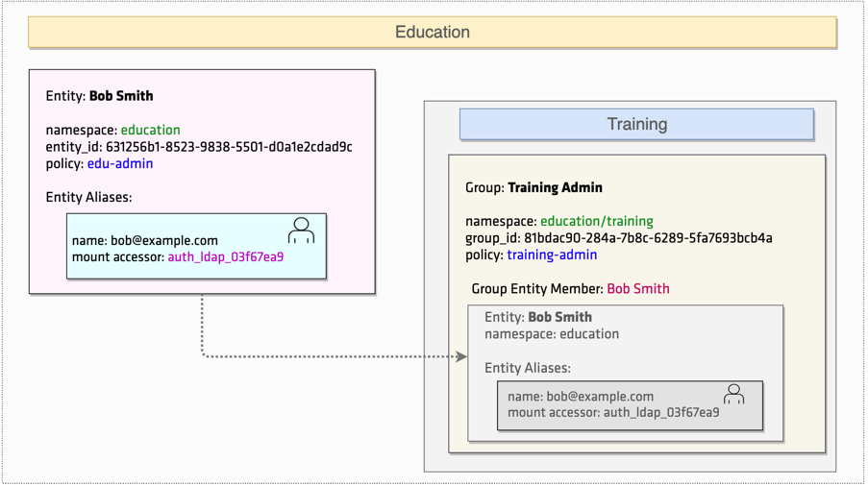Viewport: 868px width, 486px height.
Task: Open the edu-admin policy link
Action: [x=120, y=163]
